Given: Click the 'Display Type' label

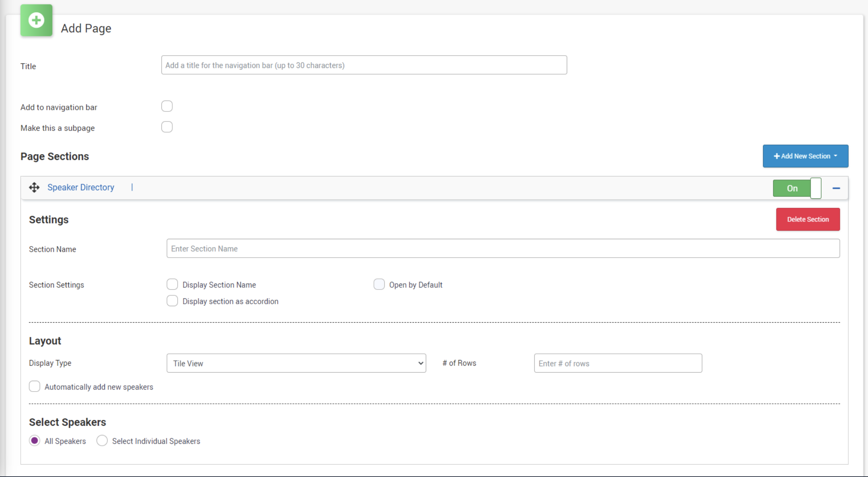Looking at the screenshot, I should tap(50, 363).
